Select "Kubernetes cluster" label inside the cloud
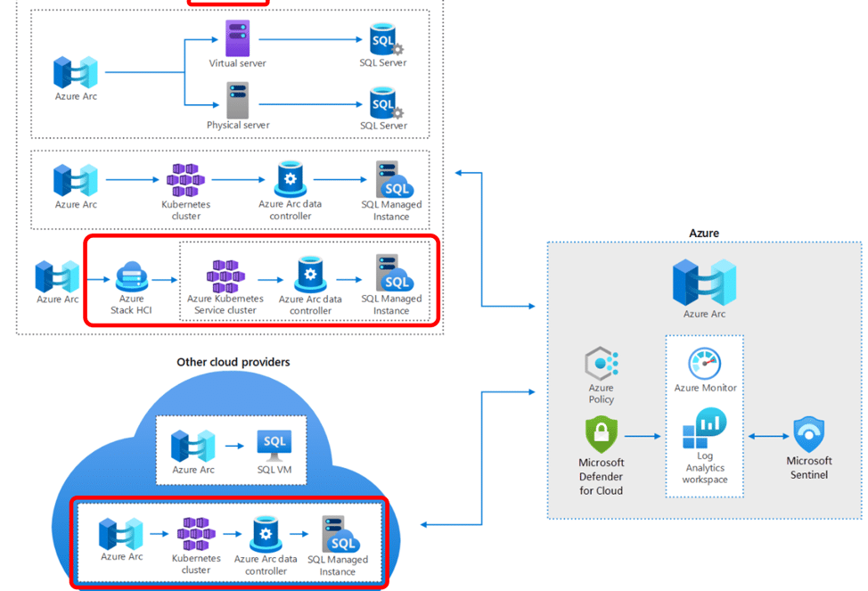This screenshot has height=591, width=868. (x=196, y=564)
